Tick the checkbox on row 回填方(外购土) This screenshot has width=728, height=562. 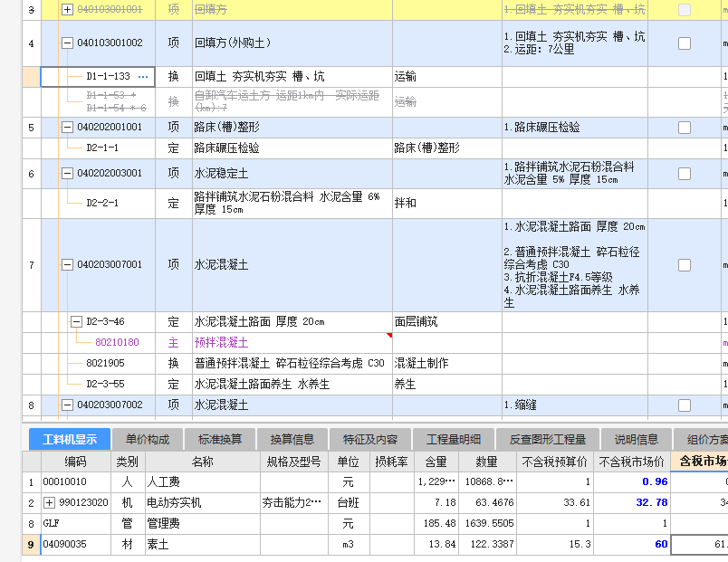(x=685, y=43)
